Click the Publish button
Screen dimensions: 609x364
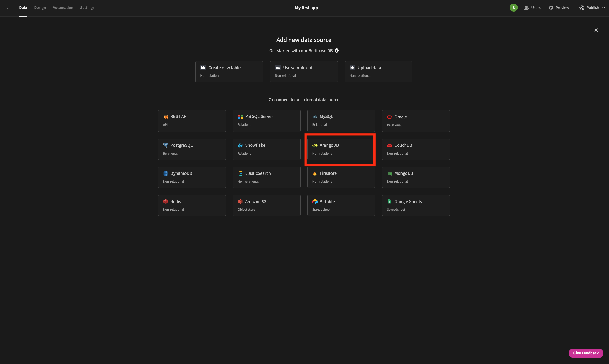(589, 8)
